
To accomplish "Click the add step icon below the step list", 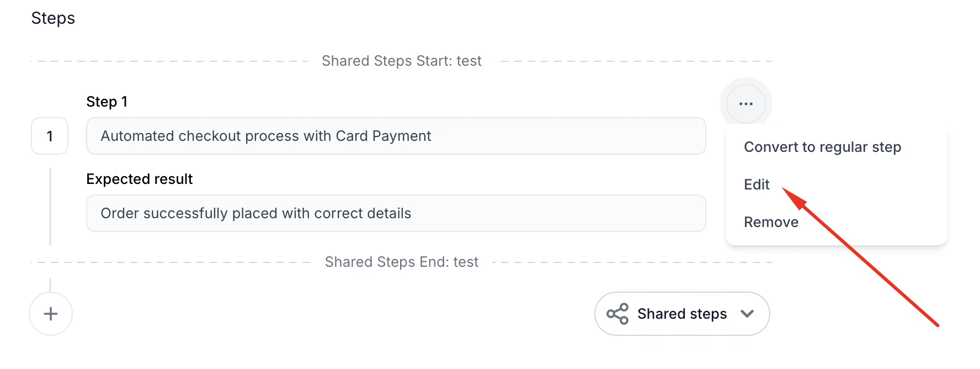I will (x=50, y=313).
